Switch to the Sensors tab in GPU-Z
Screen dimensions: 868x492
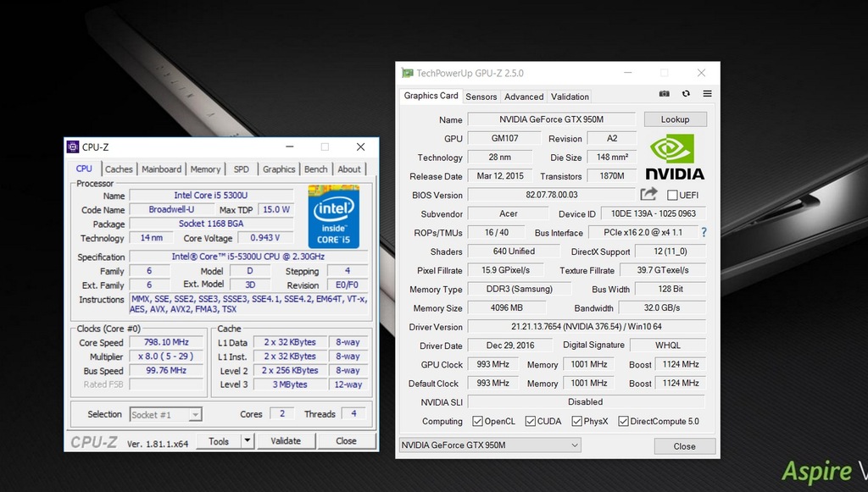pos(481,97)
